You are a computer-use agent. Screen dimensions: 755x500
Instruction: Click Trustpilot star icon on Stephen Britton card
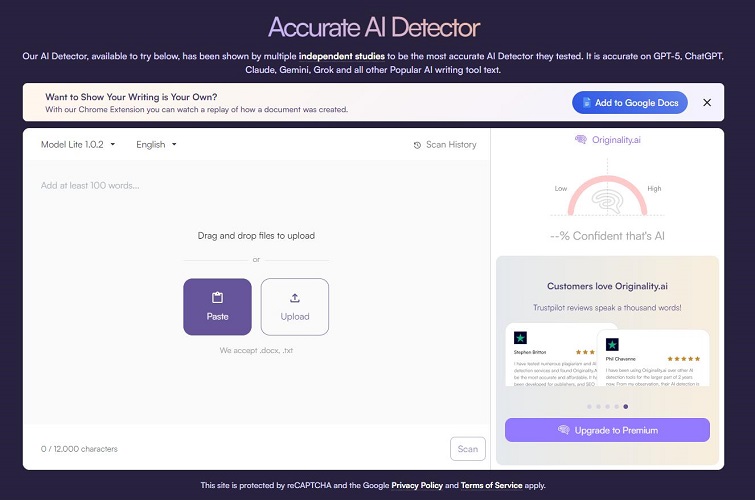coord(521,338)
